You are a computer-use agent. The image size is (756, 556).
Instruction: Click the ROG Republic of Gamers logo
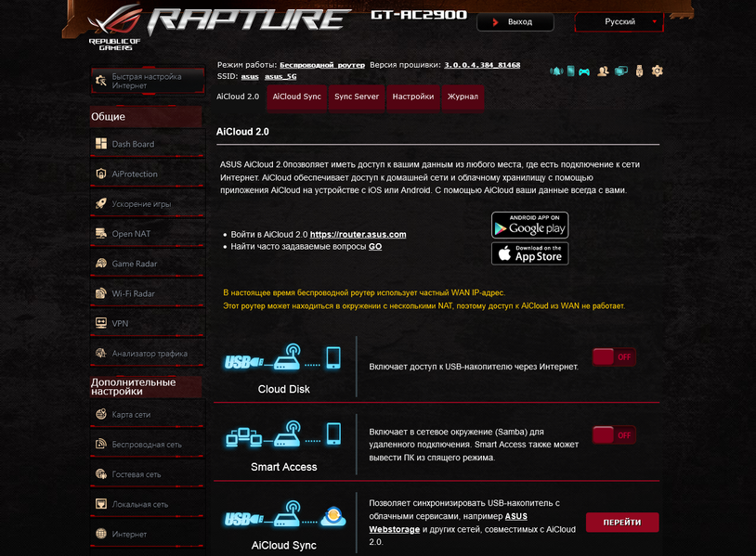(x=115, y=28)
